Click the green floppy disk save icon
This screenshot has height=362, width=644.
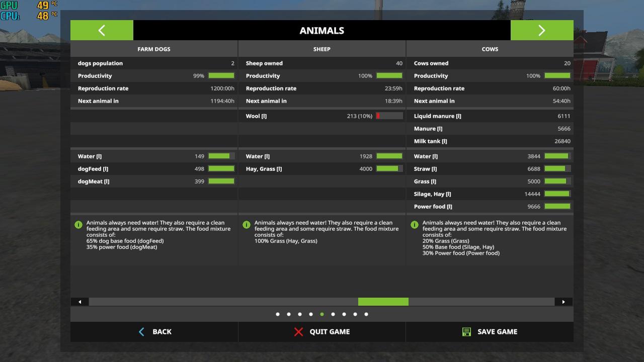466,332
